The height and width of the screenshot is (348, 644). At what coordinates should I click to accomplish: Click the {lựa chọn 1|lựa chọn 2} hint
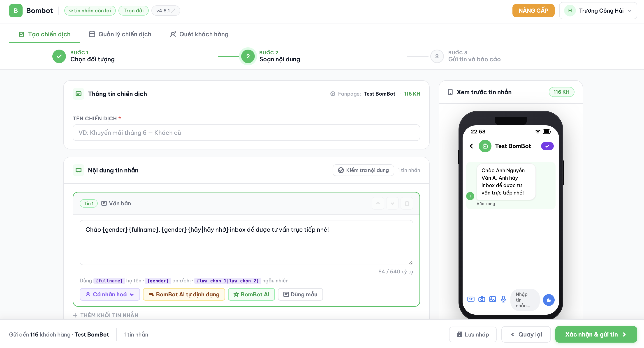[227, 281]
